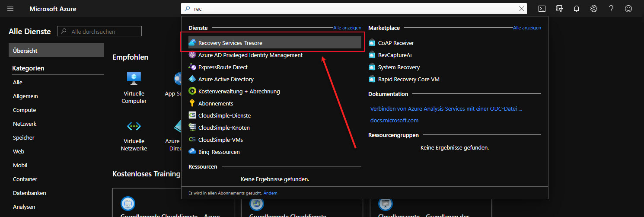Click the CloudSimple-Dienste icon
644x217 pixels.
[193, 115]
